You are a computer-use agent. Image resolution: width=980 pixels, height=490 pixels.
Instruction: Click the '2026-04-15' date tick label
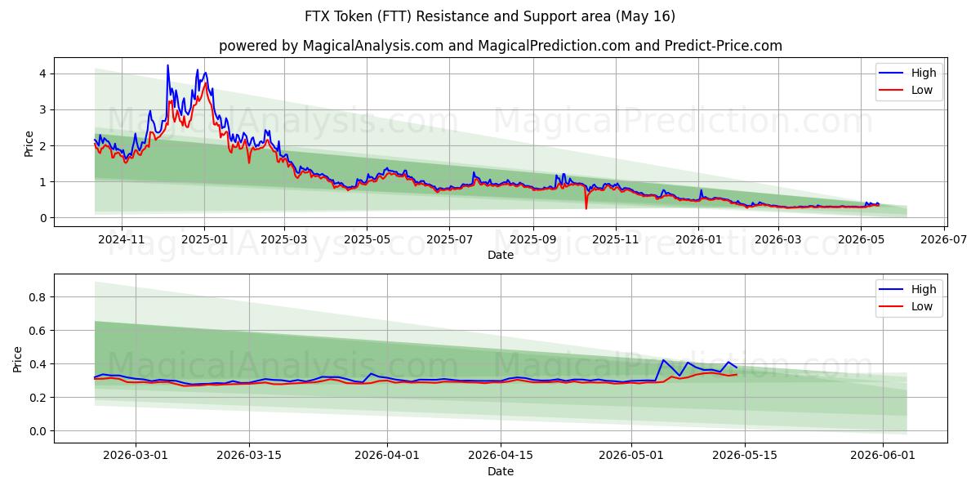tap(501, 456)
